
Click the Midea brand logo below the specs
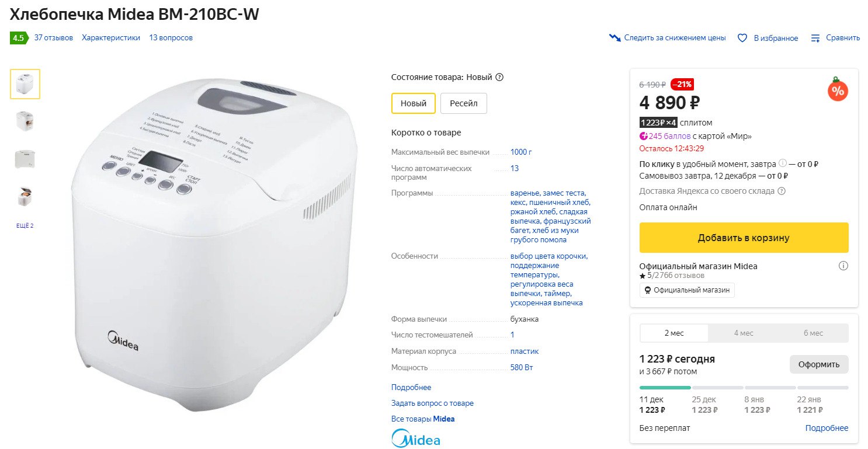coord(415,438)
